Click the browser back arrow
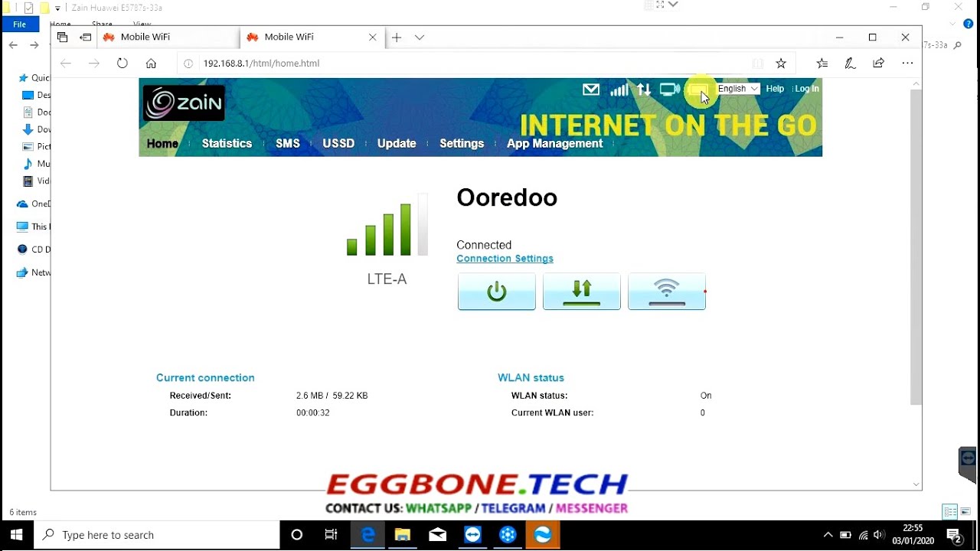980x551 pixels. pos(66,64)
